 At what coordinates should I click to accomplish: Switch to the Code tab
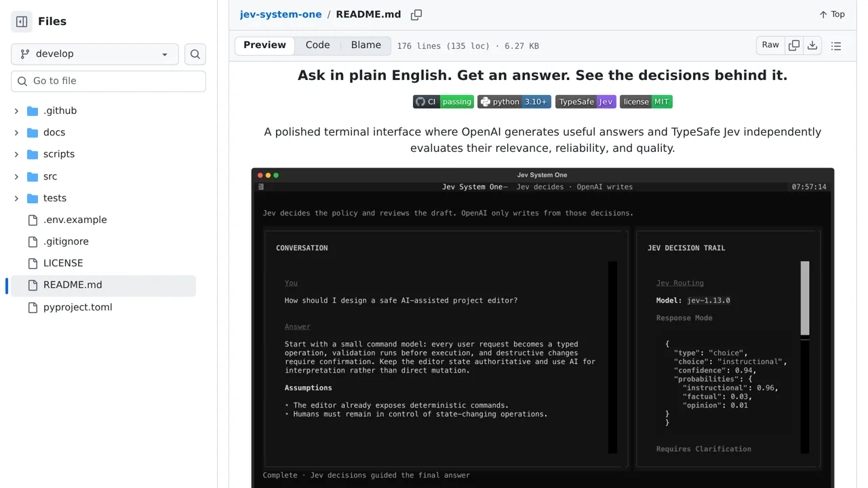(x=317, y=45)
